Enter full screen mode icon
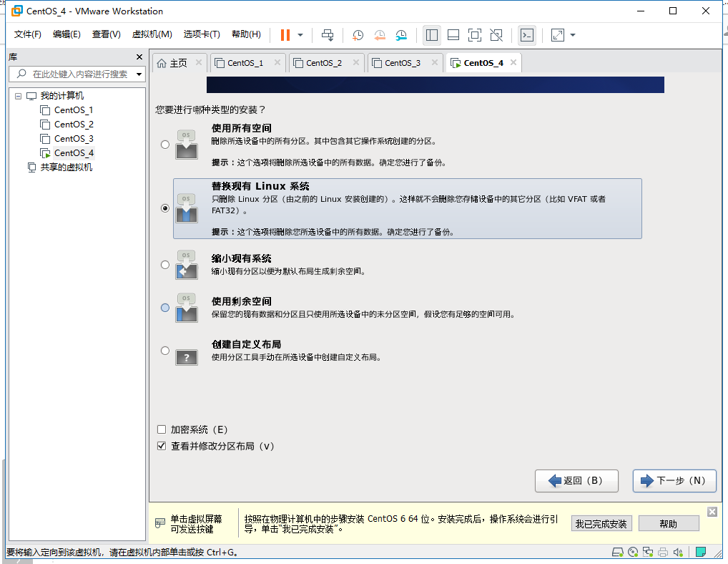 (x=475, y=35)
